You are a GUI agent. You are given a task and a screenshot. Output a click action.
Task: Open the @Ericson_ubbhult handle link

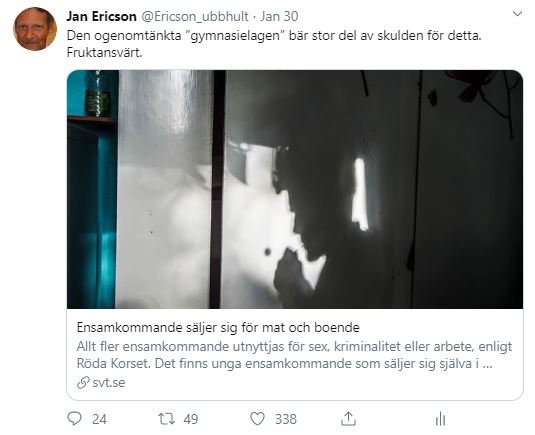[194, 16]
